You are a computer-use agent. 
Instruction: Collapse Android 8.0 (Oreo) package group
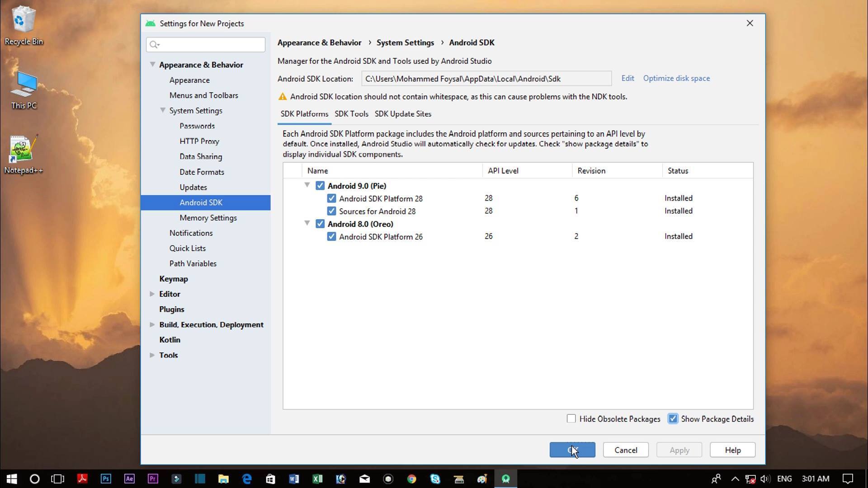click(x=307, y=223)
